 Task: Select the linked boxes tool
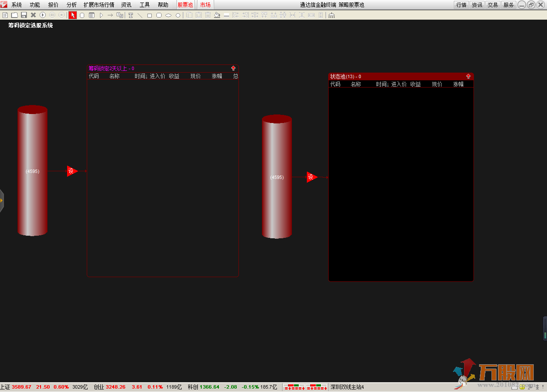(120, 15)
